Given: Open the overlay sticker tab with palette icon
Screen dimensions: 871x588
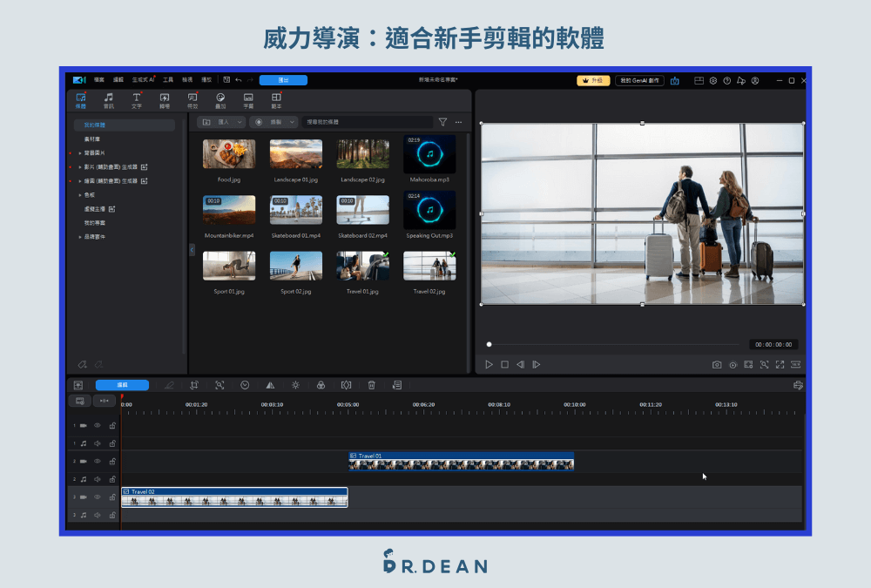Looking at the screenshot, I should point(220,100).
